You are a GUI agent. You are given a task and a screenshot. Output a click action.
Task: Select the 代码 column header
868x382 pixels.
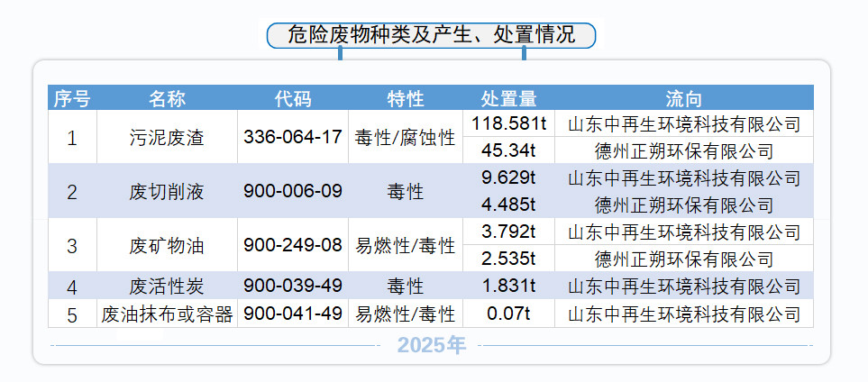click(x=293, y=98)
